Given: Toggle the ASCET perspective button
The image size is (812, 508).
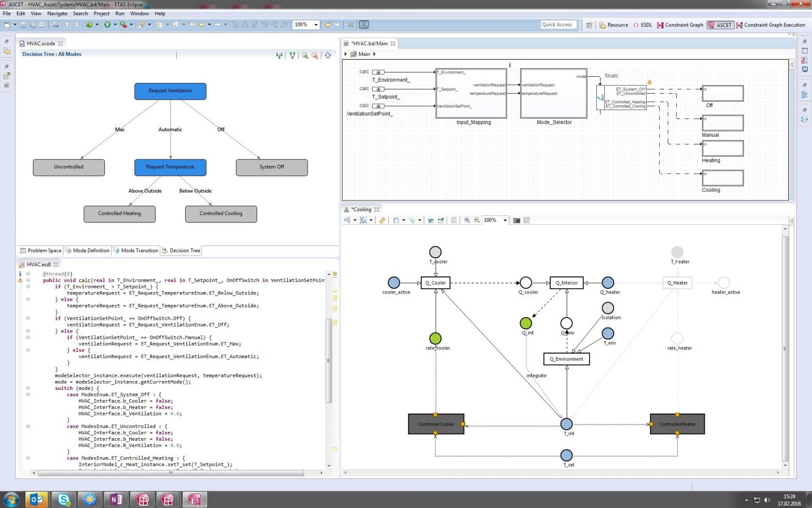Looking at the screenshot, I should click(720, 25).
